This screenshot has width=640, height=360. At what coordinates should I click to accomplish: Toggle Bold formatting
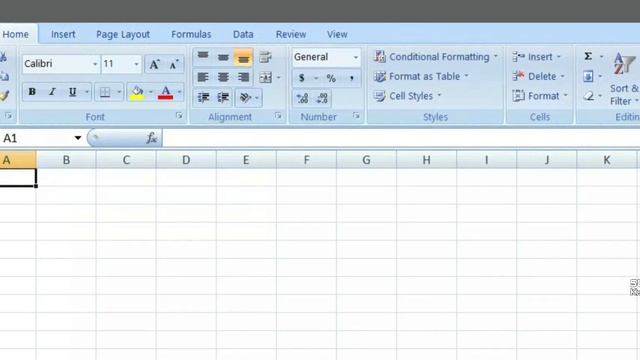pos(32,92)
